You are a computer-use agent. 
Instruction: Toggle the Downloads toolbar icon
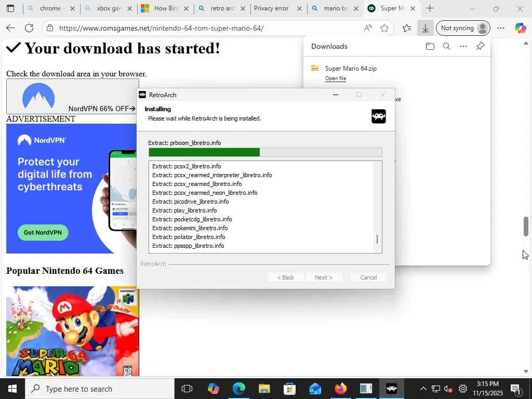point(425,28)
